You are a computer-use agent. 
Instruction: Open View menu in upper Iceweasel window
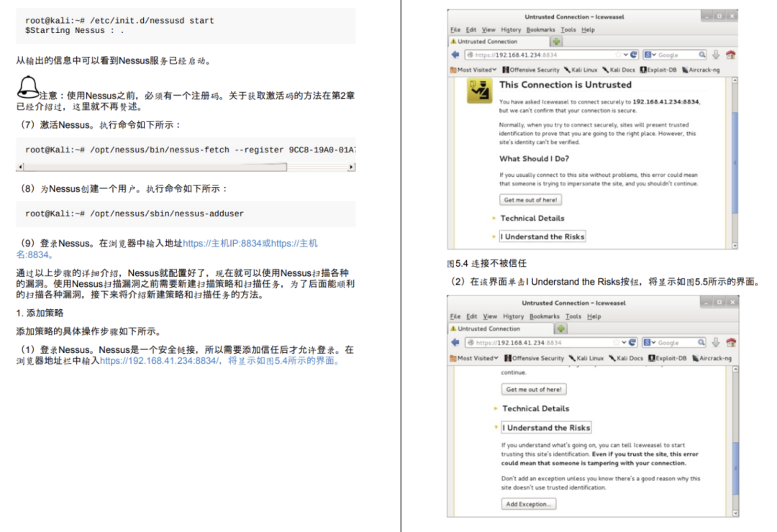pyautogui.click(x=489, y=29)
